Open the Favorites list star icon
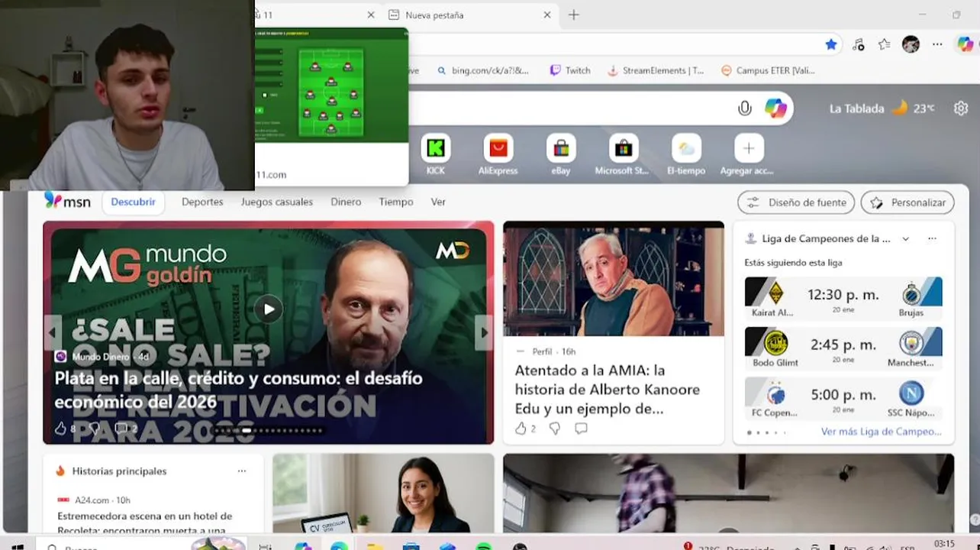Viewport: 980px width, 550px height. pos(884,44)
